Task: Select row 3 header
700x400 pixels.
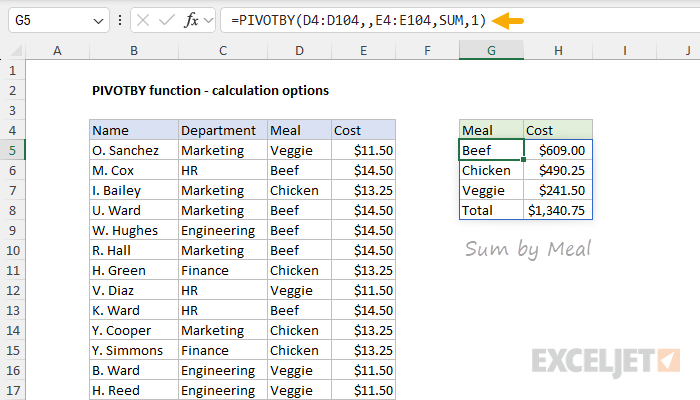Action: 12,110
